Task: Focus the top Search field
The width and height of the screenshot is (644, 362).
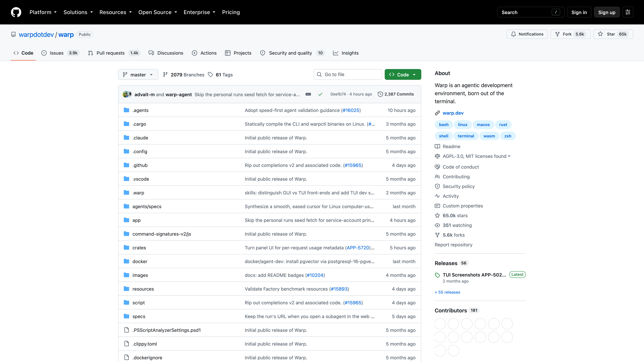Action: [531, 12]
